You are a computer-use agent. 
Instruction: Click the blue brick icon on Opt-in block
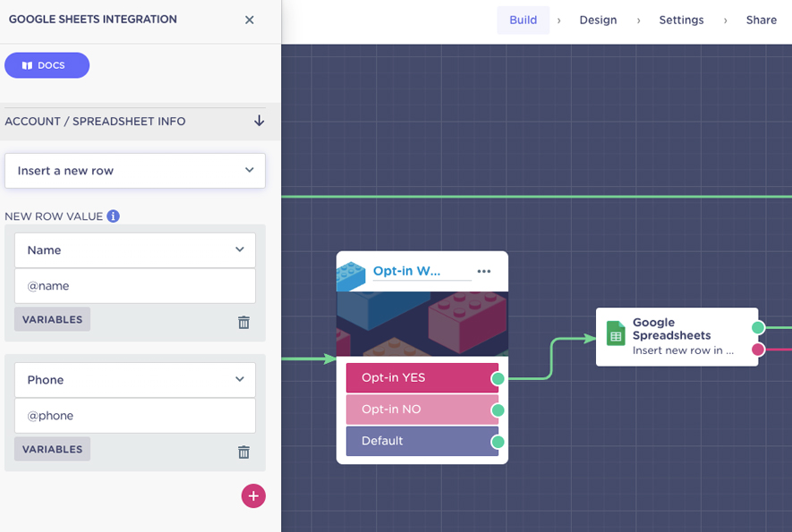(x=351, y=276)
